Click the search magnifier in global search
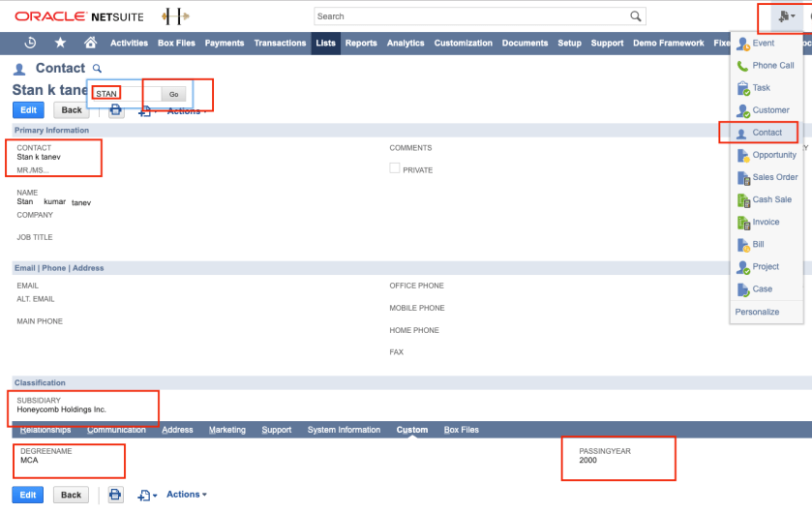This screenshot has width=812, height=513. pos(636,16)
